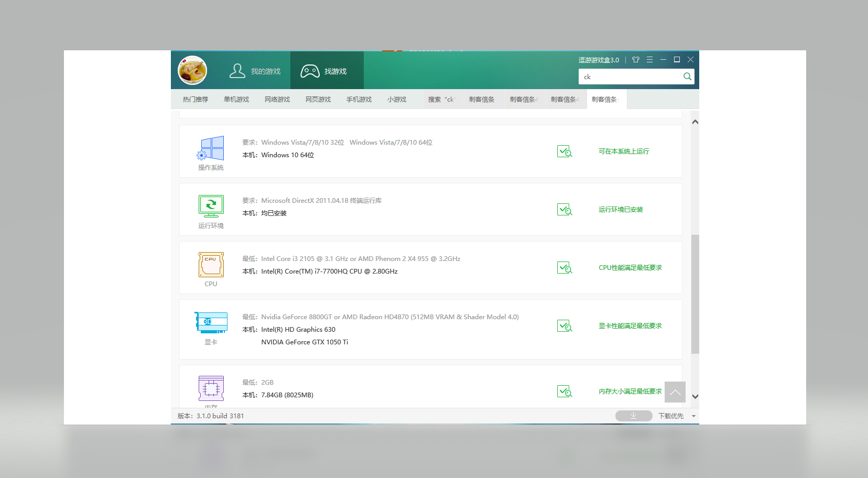Click the 下载优先 label
The height and width of the screenshot is (478, 868).
coord(671,416)
